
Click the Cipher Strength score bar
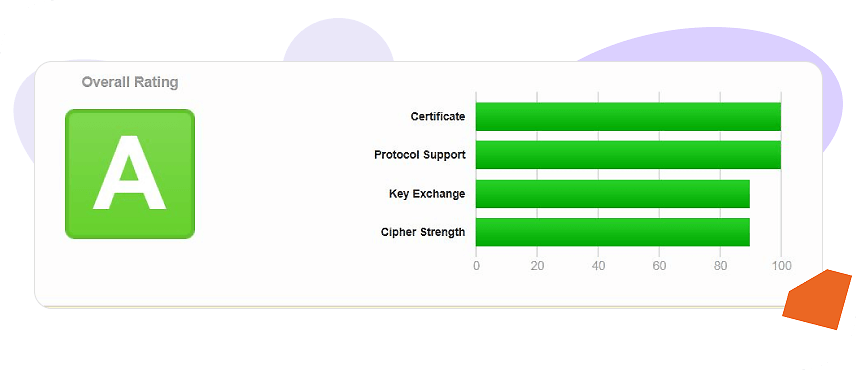pyautogui.click(x=613, y=232)
